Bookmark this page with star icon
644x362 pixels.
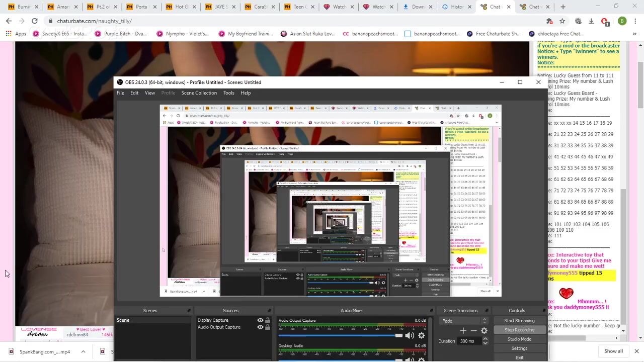(562, 21)
